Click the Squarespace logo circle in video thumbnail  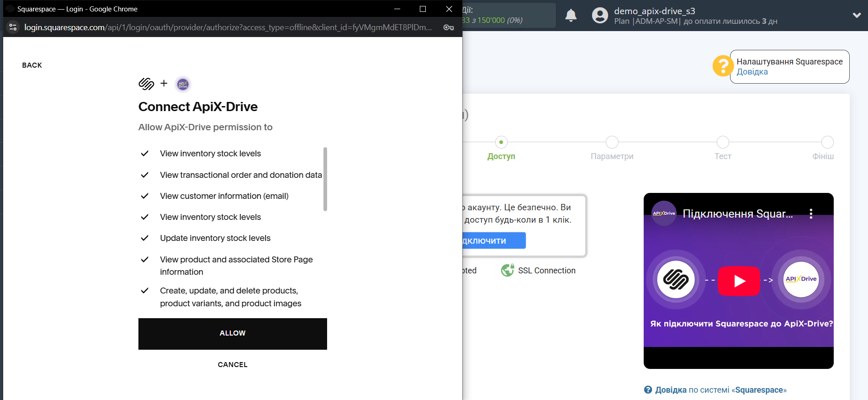pyautogui.click(x=676, y=279)
